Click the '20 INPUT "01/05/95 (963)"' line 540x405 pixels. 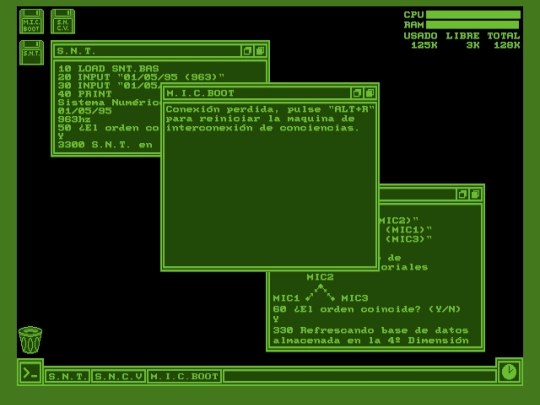pos(141,77)
